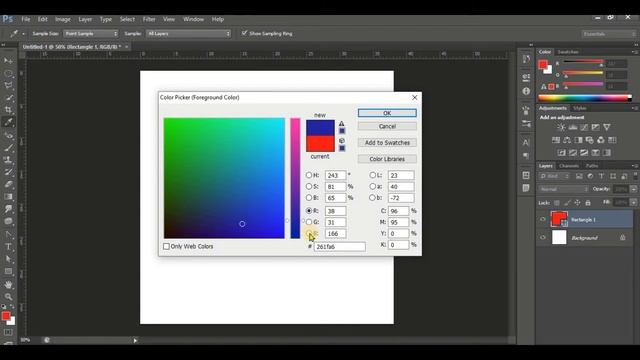This screenshot has width=640, height=360.
Task: Open the Layers panel flyout menu
Action: [634, 166]
